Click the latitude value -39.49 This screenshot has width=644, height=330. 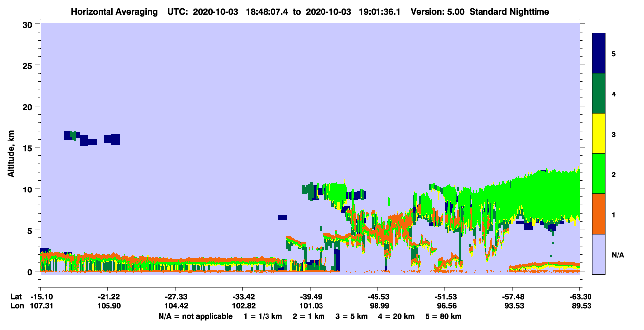[x=310, y=297]
